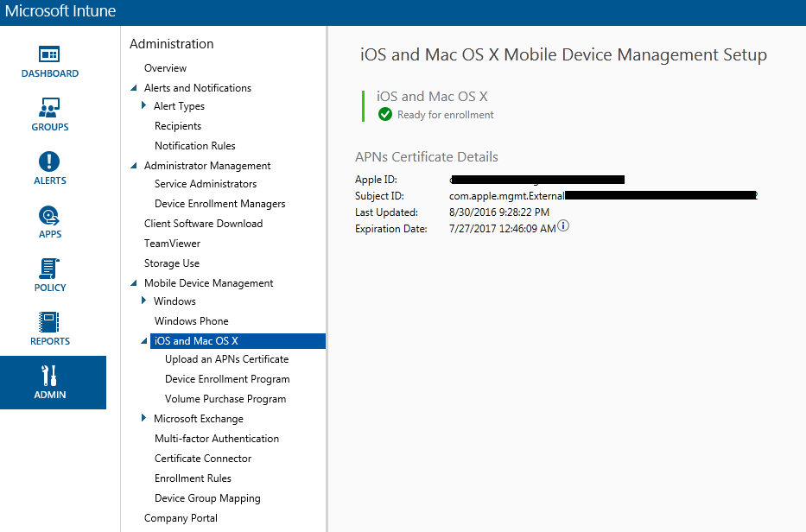Open Enrollment Rules
Viewport: 806px width, 532px height.
pyautogui.click(x=193, y=478)
